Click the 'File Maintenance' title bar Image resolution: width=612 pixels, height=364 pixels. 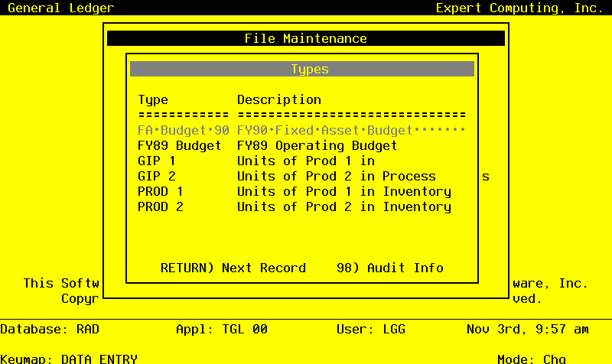tap(306, 38)
